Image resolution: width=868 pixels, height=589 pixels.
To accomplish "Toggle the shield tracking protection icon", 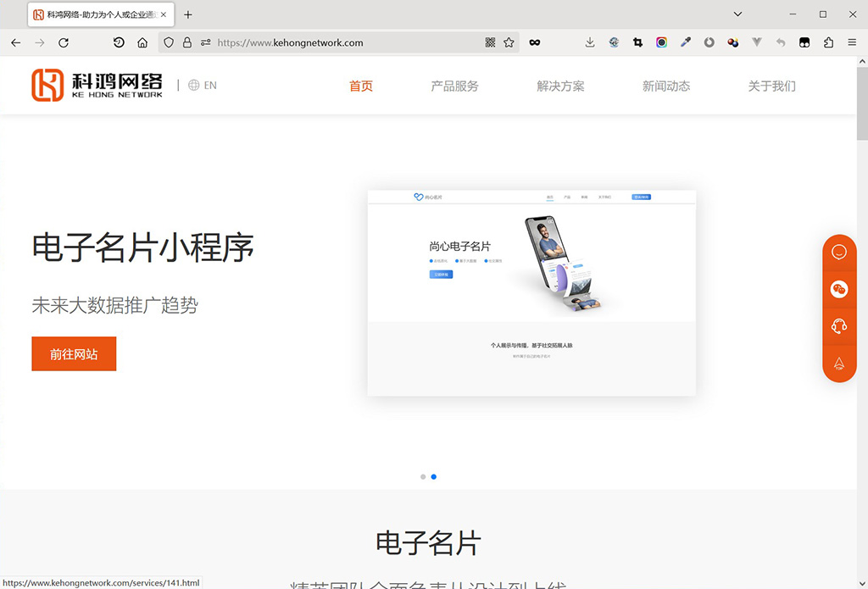I will click(x=169, y=42).
